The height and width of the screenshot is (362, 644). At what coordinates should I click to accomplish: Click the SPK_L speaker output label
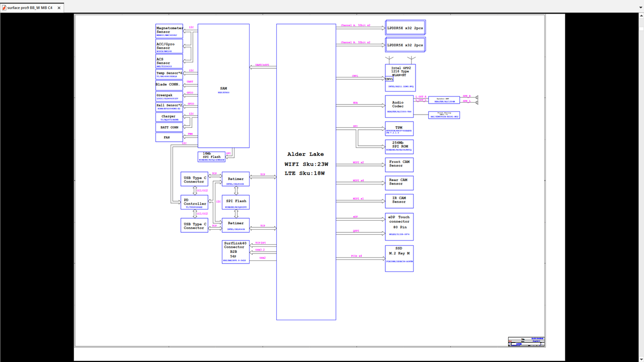click(x=466, y=101)
